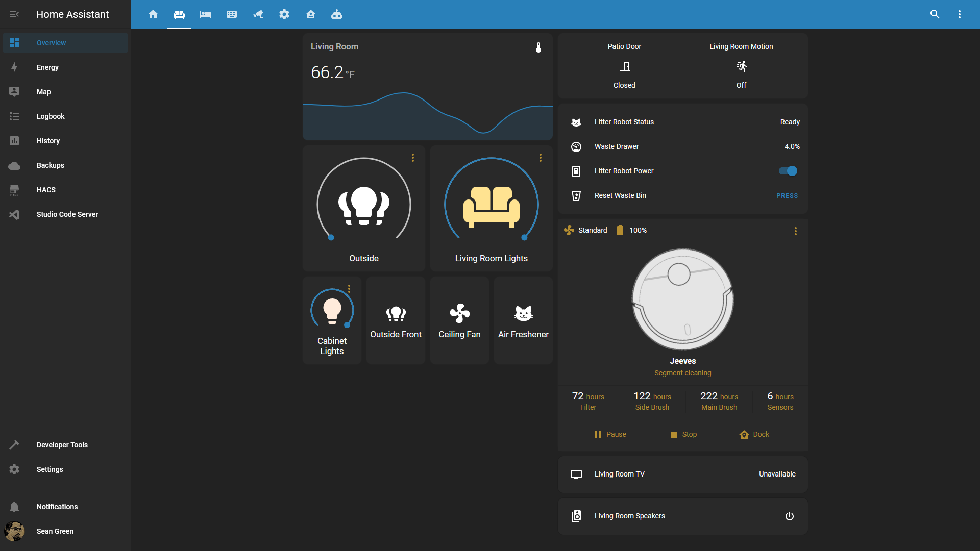The height and width of the screenshot is (551, 980).
Task: Pause the Jeeves vacuum
Action: pyautogui.click(x=610, y=434)
